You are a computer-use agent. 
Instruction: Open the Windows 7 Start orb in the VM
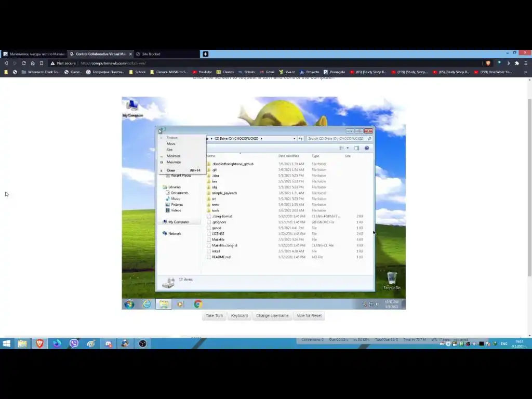(129, 304)
